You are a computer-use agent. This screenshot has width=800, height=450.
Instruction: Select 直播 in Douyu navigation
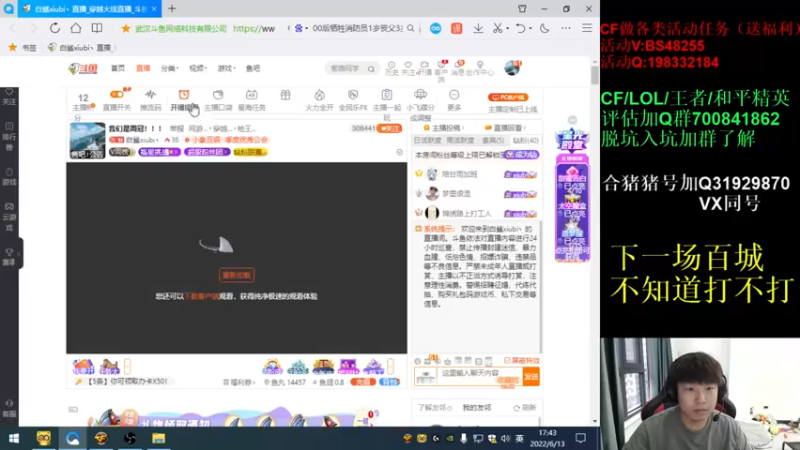tap(143, 68)
